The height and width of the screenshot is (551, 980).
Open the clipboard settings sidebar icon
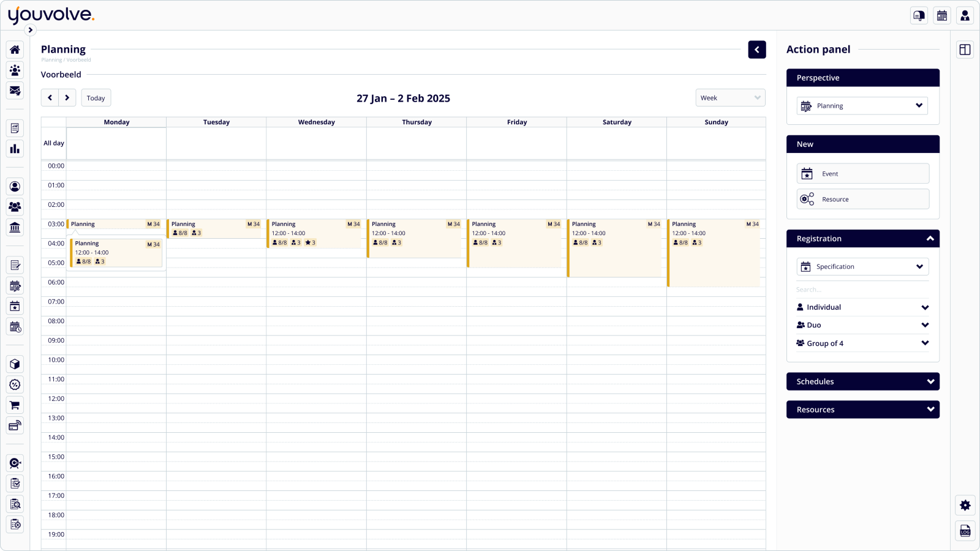coord(15,525)
